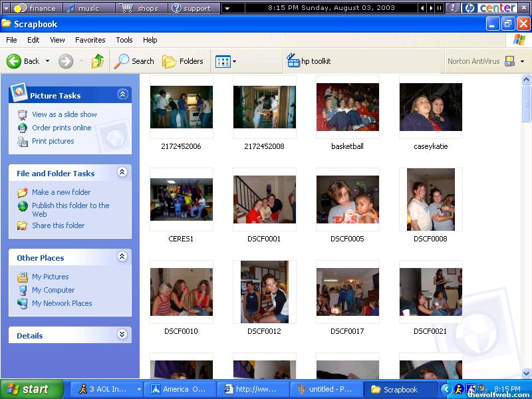Collapse the File and Folder Tasks panel
Image resolution: width=532 pixels, height=399 pixels.
point(122,172)
